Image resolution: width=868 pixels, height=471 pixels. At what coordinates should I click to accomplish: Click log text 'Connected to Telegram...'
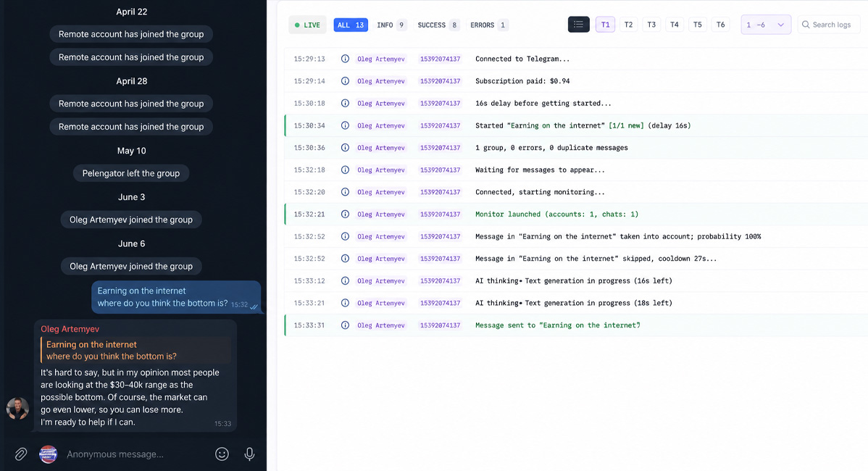pos(522,59)
